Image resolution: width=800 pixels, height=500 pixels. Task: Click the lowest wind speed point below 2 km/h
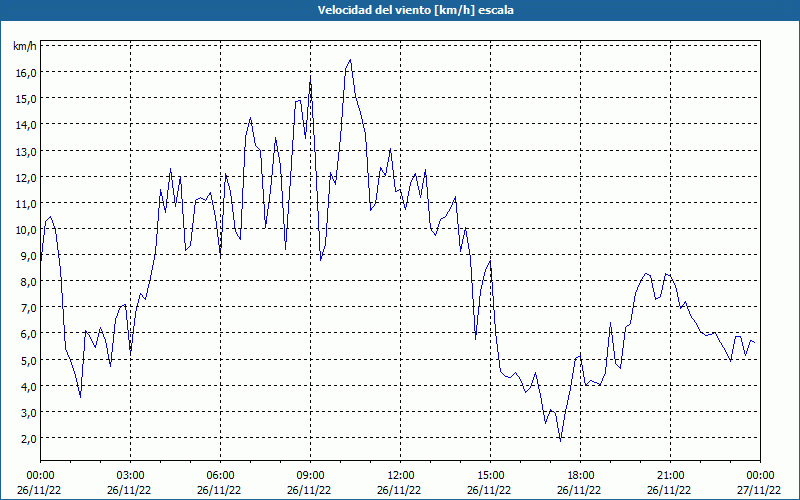(x=561, y=440)
